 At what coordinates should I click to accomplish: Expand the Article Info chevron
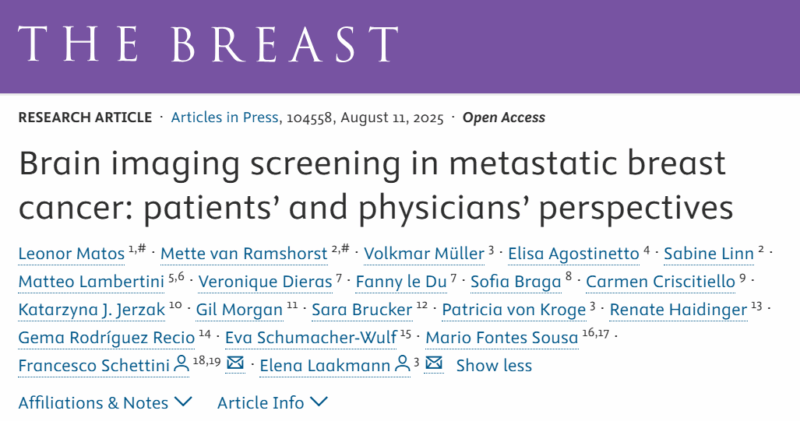point(318,402)
